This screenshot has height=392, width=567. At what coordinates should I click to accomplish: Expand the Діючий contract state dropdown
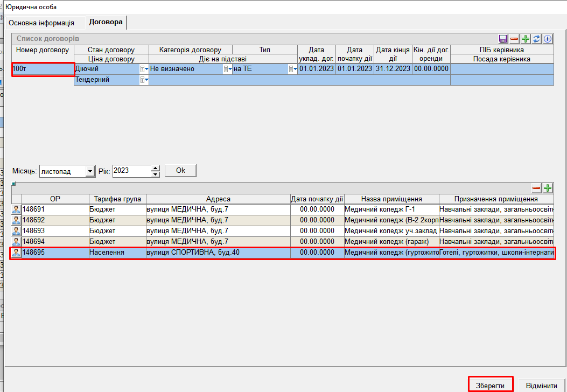pos(144,69)
